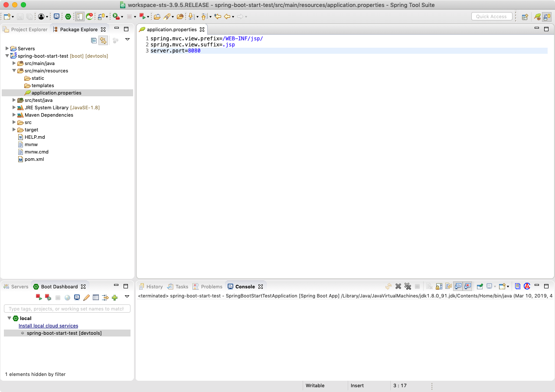Open the Problems tab
This screenshot has width=555, height=392.
click(211, 287)
